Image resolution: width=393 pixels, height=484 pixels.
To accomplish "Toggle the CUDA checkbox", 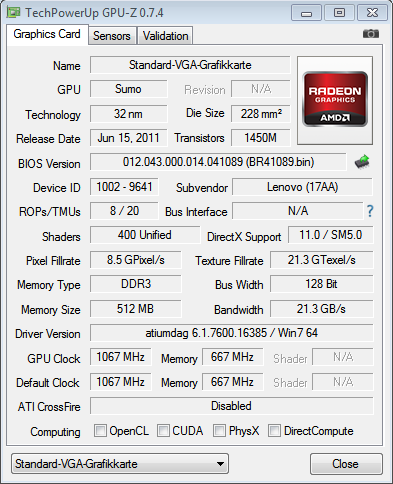I will tap(163, 430).
